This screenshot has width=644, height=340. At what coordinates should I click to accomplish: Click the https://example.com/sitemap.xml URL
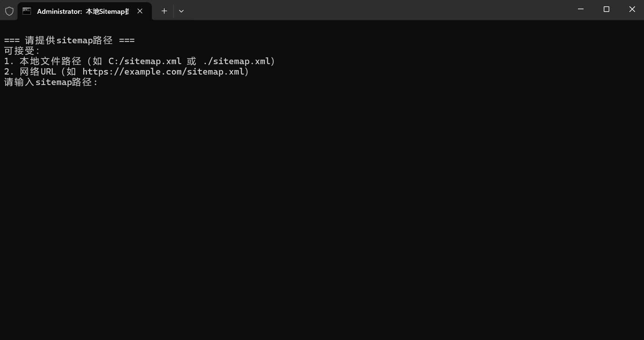click(x=163, y=72)
